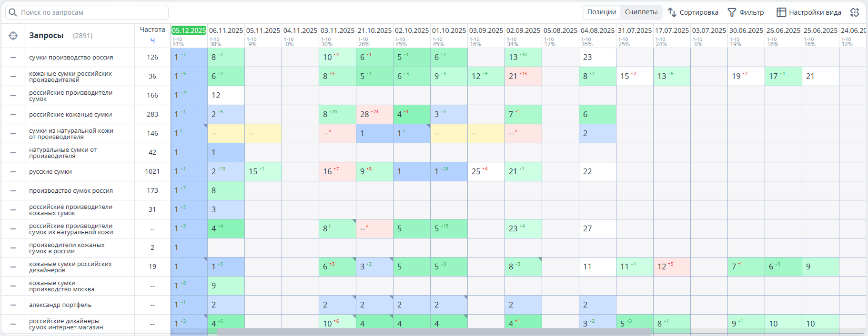Click the minus icon for 'русские сумки'
Viewport: 868px width, 336px height.
point(13,172)
